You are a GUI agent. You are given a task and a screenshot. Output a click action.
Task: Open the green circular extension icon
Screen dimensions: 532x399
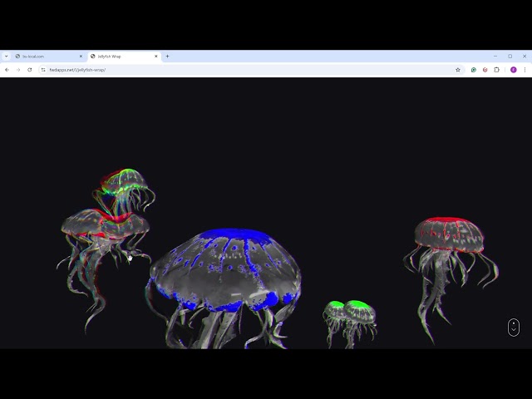(x=474, y=70)
